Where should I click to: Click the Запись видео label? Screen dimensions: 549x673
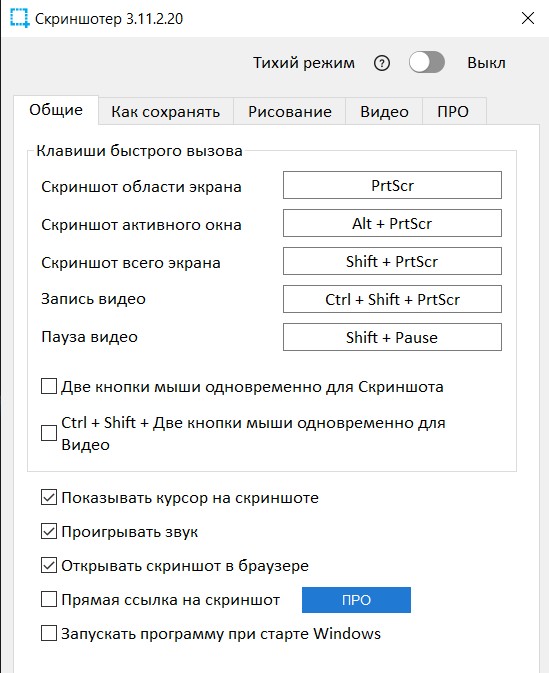[x=93, y=299]
